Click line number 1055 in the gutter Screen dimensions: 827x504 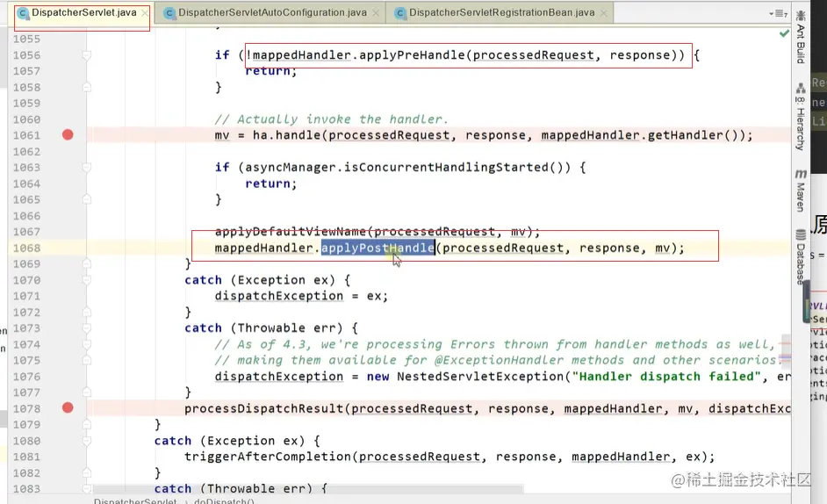point(26,39)
